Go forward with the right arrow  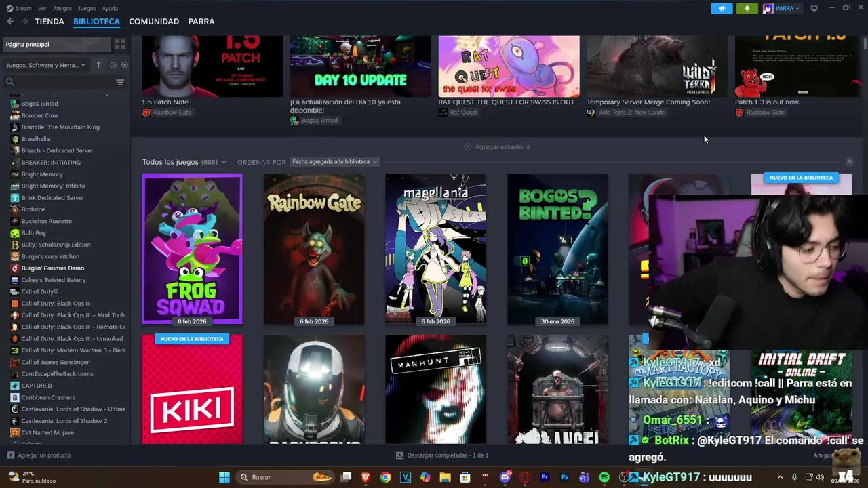[x=24, y=22]
